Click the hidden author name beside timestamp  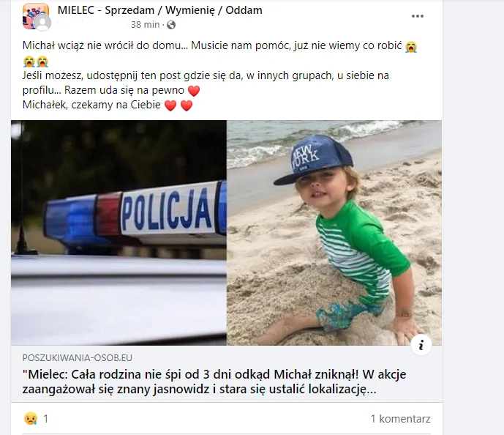pyautogui.click(x=91, y=25)
